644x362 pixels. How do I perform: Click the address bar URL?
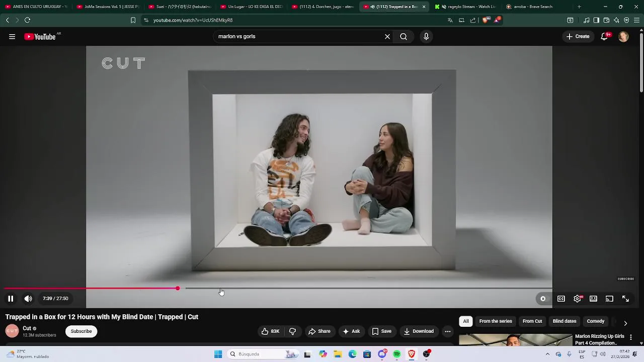[x=193, y=20]
